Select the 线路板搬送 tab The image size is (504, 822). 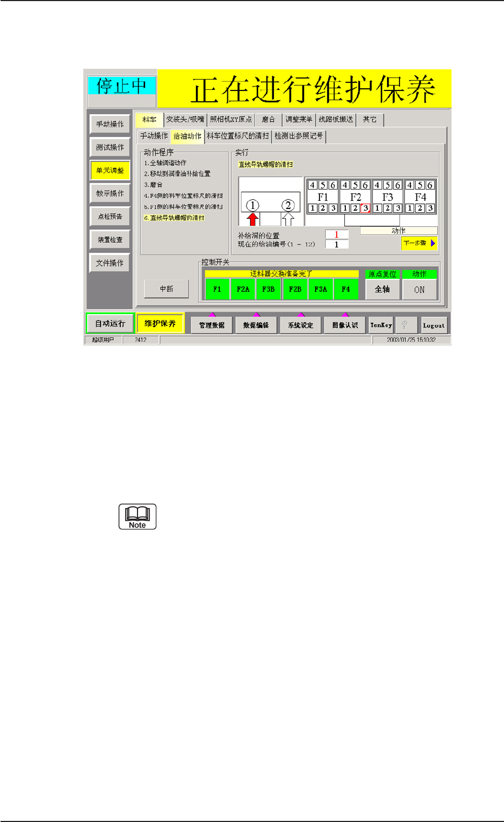click(x=336, y=120)
